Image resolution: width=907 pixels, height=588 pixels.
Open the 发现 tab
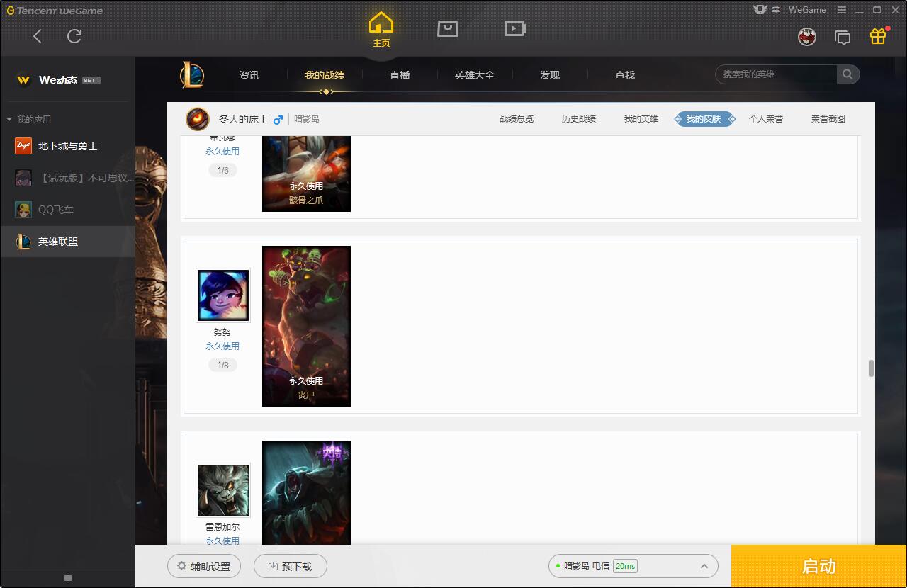click(550, 75)
